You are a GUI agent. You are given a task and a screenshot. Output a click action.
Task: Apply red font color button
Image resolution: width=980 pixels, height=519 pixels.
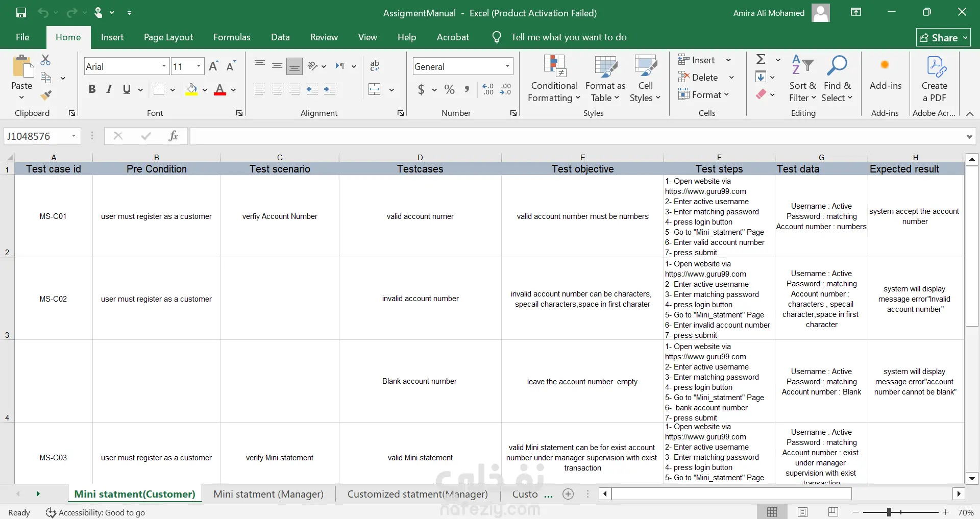coord(220,90)
